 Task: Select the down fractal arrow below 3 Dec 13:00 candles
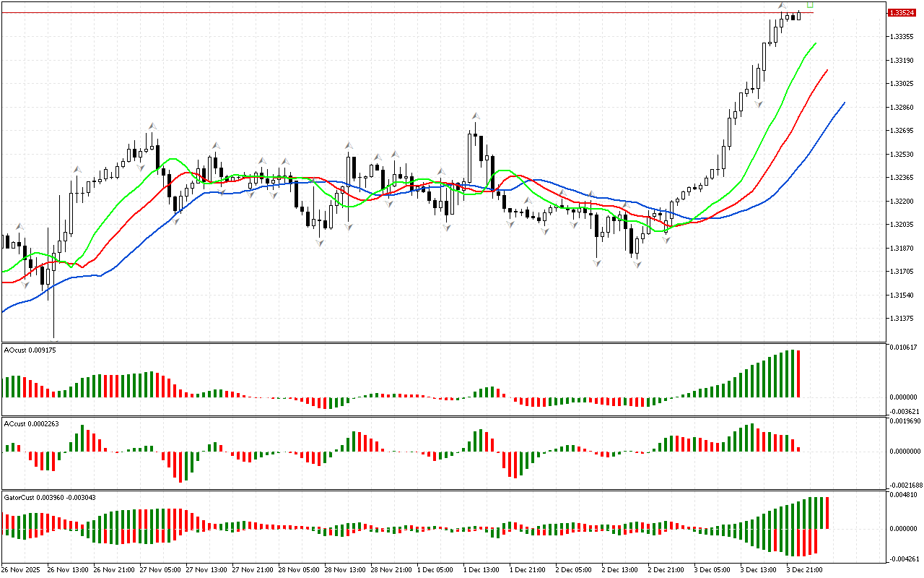pyautogui.click(x=759, y=104)
